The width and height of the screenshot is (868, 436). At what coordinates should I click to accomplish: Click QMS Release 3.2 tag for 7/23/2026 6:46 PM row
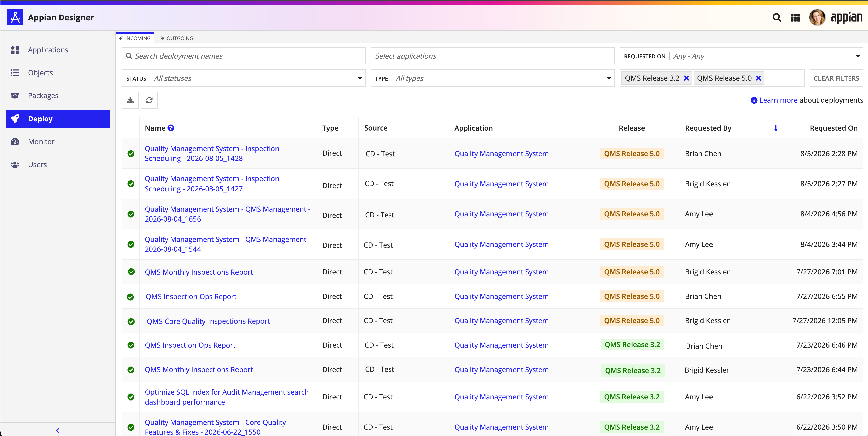point(632,345)
